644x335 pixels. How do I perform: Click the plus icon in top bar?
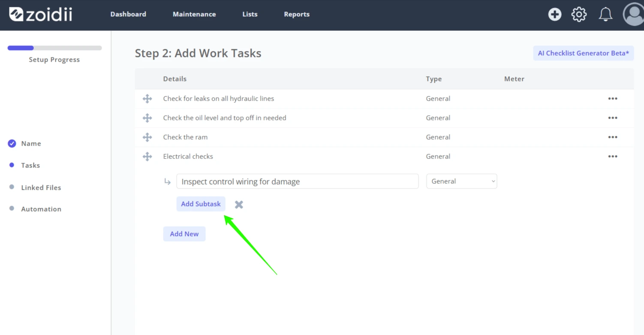[x=555, y=14]
